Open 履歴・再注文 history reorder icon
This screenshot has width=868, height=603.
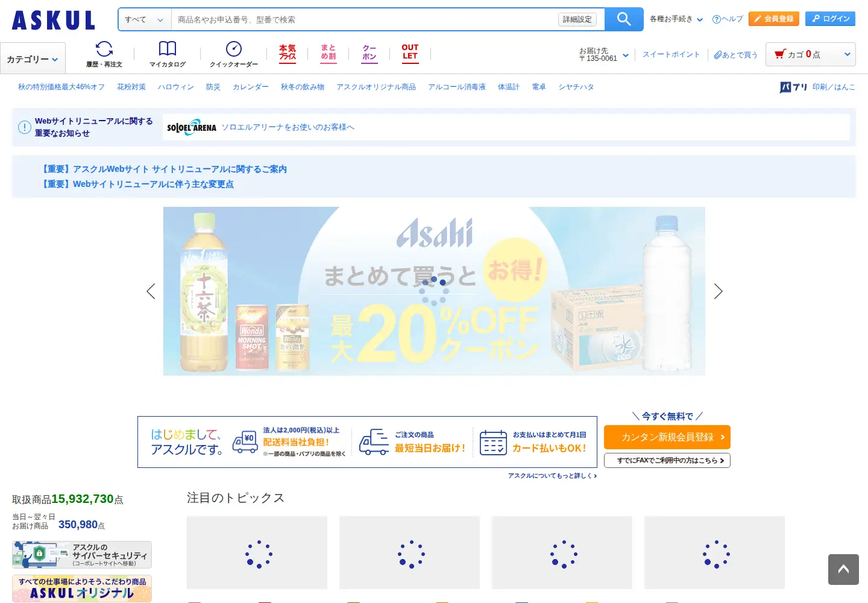pos(104,54)
